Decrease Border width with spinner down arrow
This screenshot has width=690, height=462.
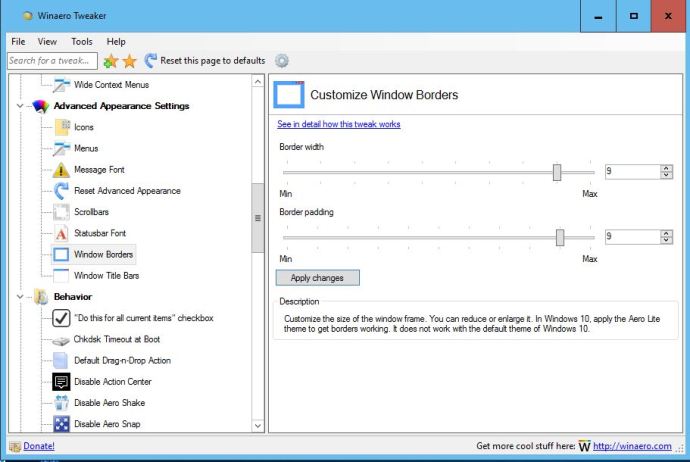(666, 175)
